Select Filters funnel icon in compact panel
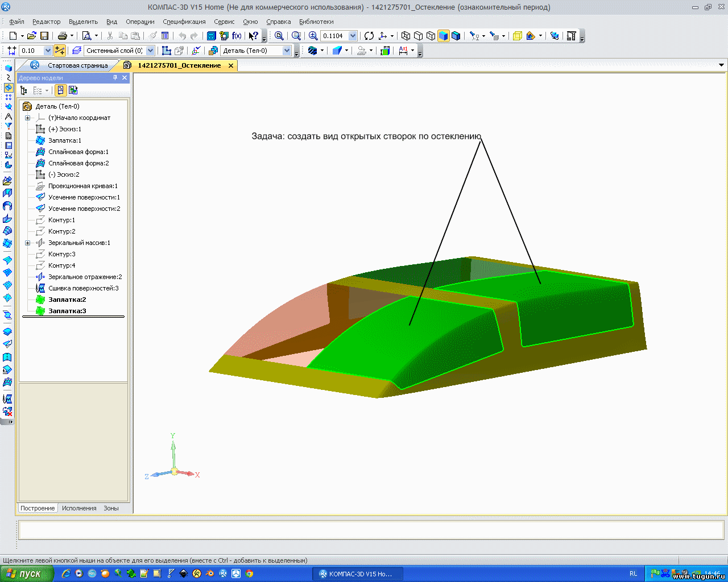This screenshot has width=728, height=582. point(8,126)
